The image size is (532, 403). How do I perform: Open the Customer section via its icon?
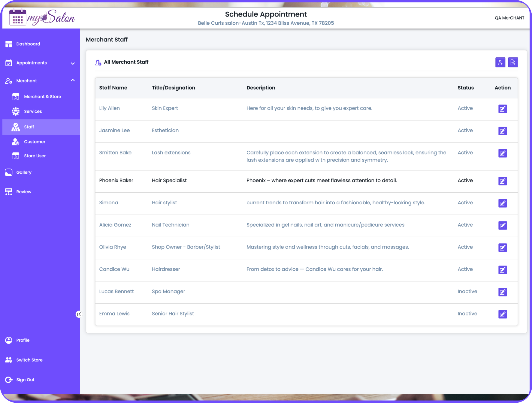(x=15, y=142)
